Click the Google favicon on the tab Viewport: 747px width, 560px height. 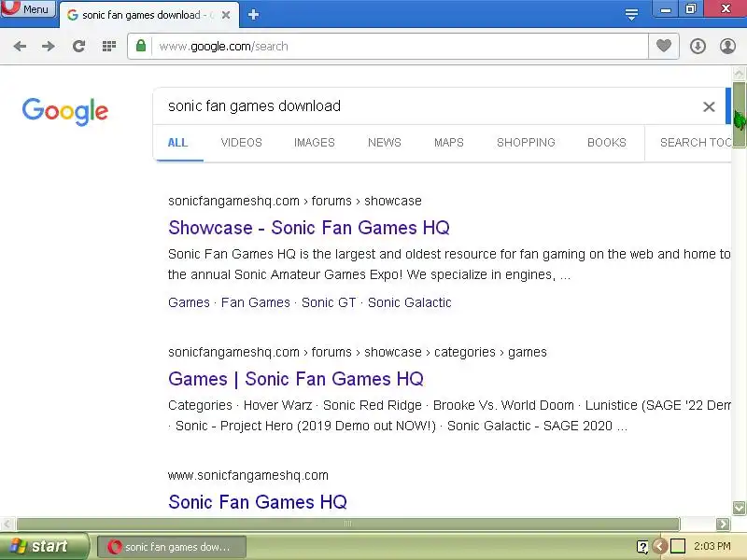click(x=73, y=15)
